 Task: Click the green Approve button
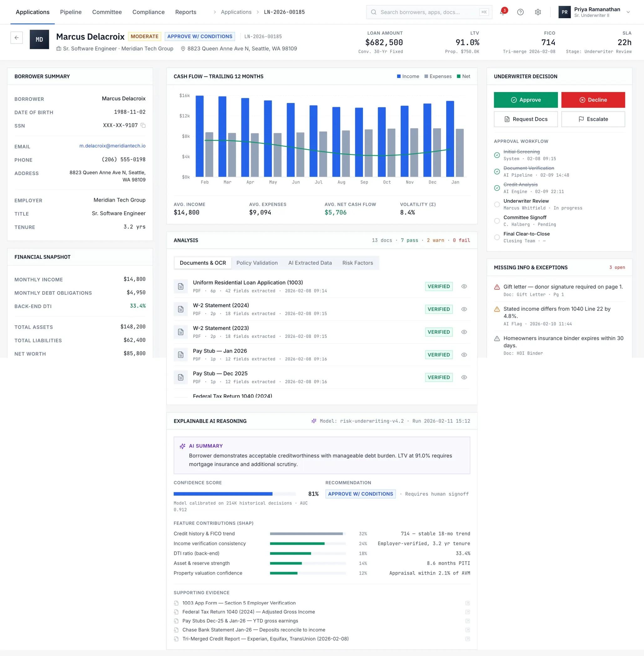point(526,100)
